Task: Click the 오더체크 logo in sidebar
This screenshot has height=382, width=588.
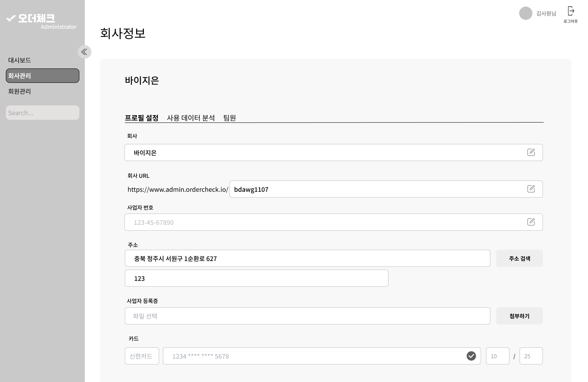Action: pos(31,18)
